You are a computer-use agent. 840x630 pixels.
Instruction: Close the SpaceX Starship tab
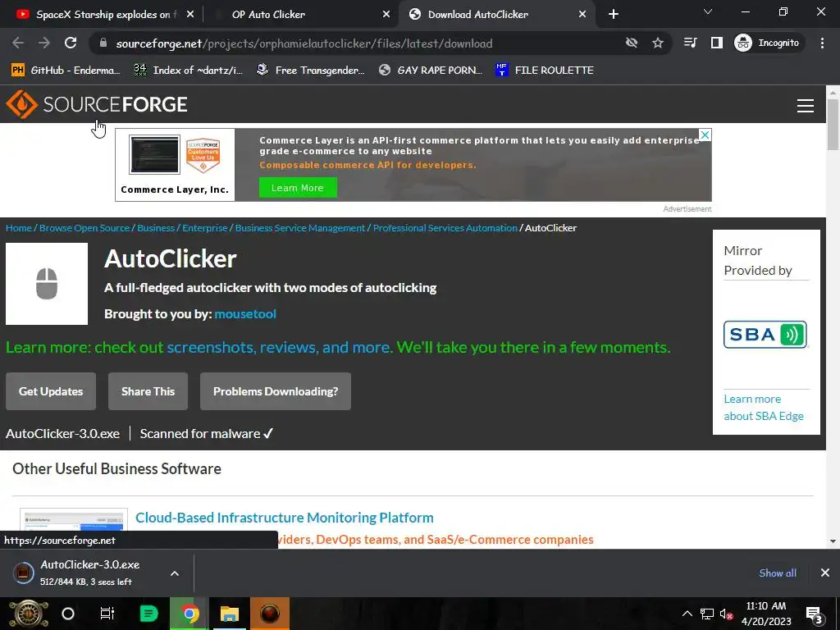tap(190, 15)
